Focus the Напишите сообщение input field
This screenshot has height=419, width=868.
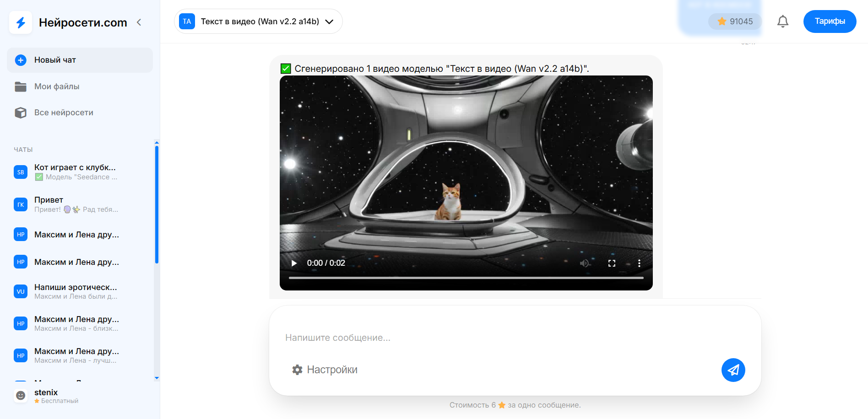coord(515,338)
